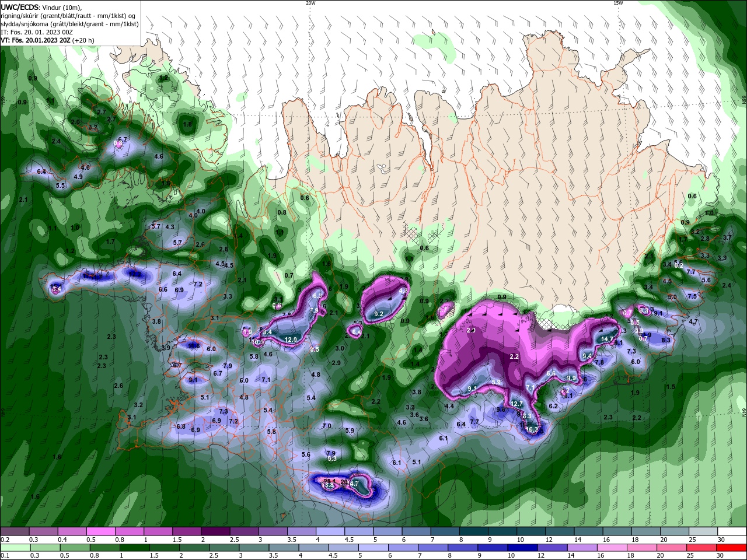Select violet swatch at 12 on rain scale
747x560 pixels.
coord(552,548)
